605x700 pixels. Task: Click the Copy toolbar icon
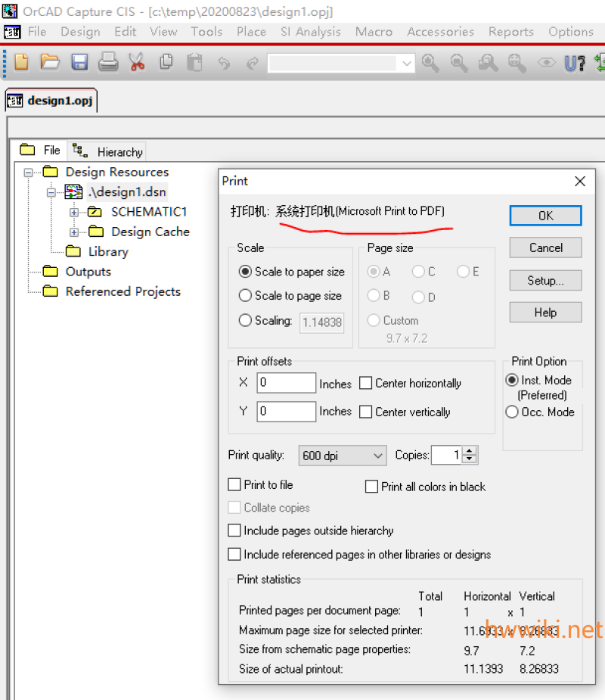pyautogui.click(x=166, y=62)
